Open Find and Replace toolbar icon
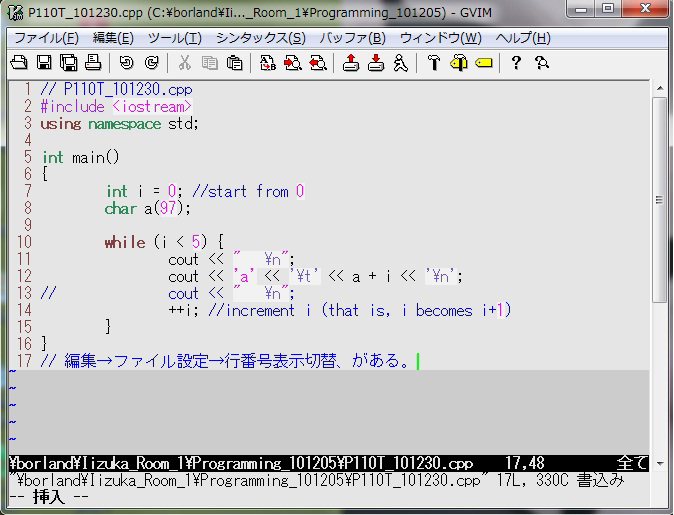This screenshot has height=515, width=674. [x=268, y=63]
